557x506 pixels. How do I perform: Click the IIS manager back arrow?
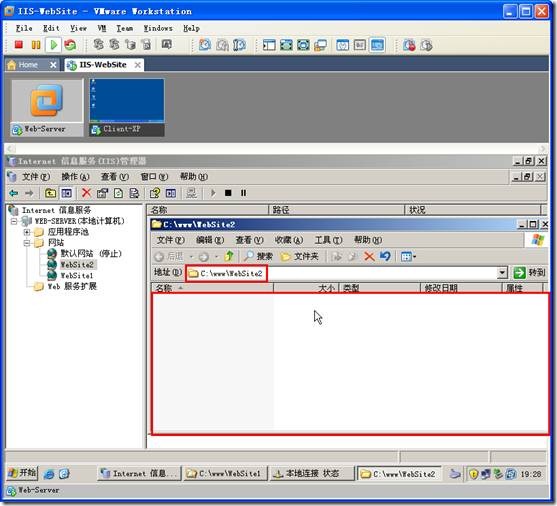14,193
